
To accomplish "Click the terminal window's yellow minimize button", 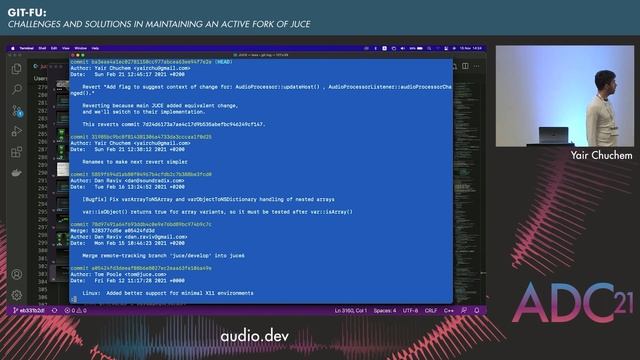I will [x=78, y=55].
